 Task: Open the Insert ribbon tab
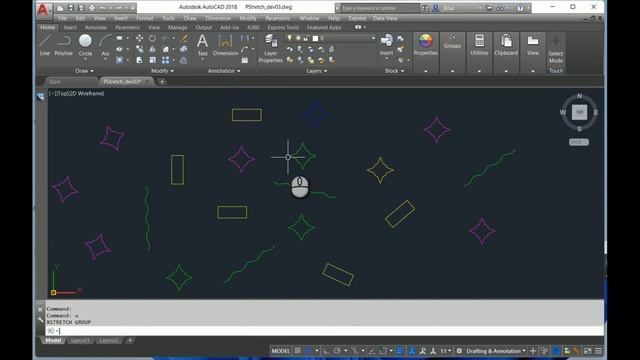point(70,27)
